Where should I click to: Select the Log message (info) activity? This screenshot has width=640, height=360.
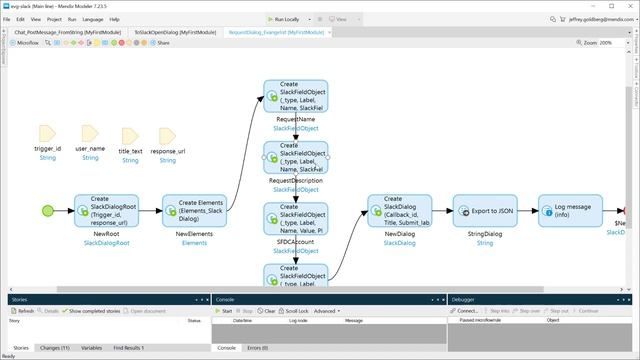coord(570,211)
